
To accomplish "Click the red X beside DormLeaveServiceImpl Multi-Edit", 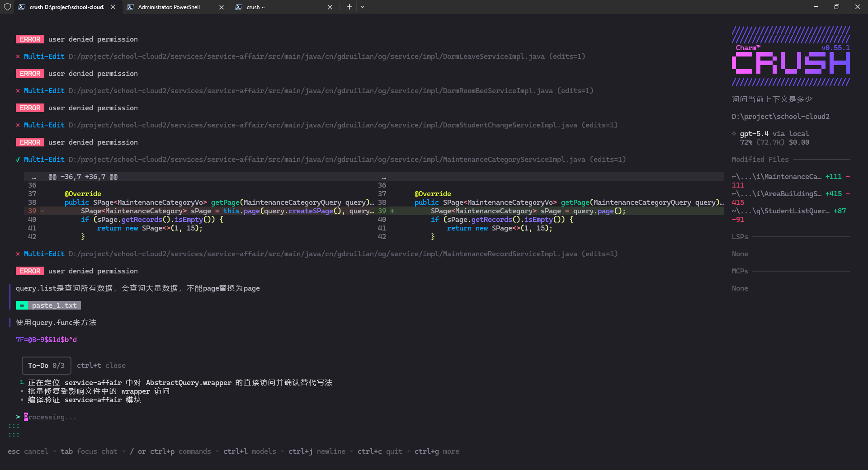I will (18, 56).
